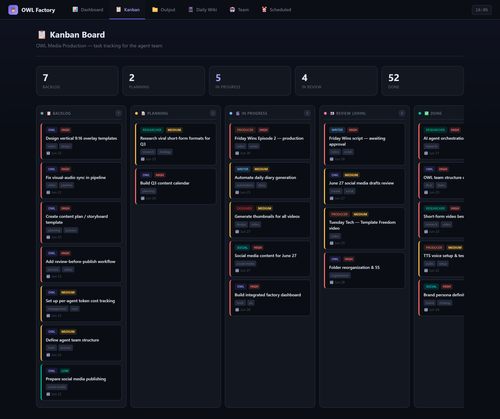Click WRITER badge on Automate daily diary card
500x419 pixels.
click(x=243, y=169)
